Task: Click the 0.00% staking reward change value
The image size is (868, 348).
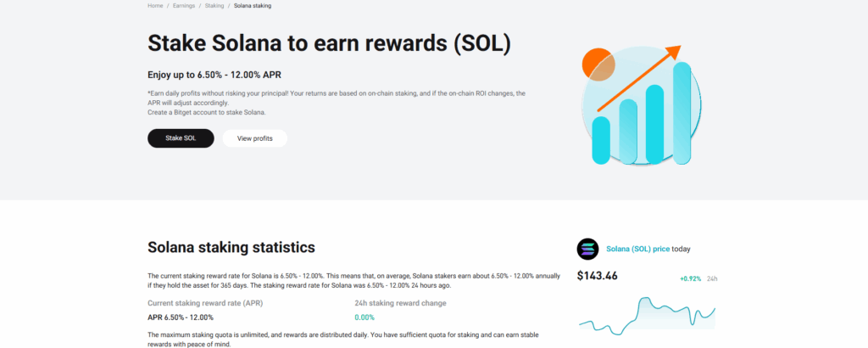Action: pos(364,317)
